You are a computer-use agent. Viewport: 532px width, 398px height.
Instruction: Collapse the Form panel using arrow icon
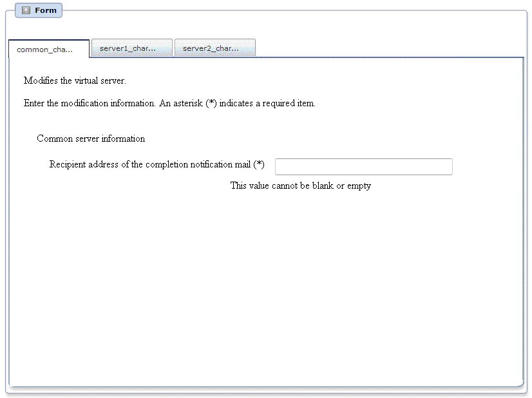(26, 10)
